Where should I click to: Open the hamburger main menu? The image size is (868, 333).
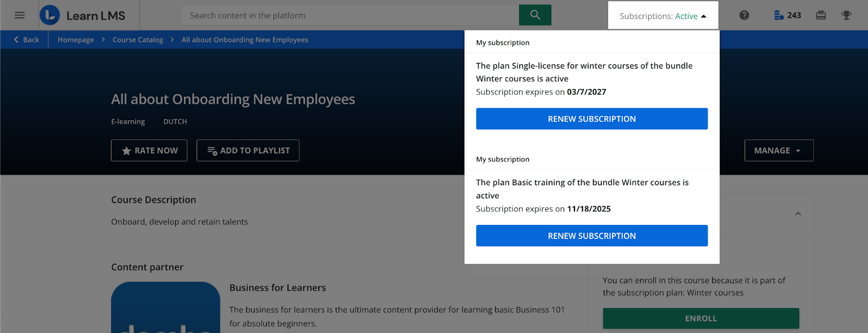coord(20,15)
